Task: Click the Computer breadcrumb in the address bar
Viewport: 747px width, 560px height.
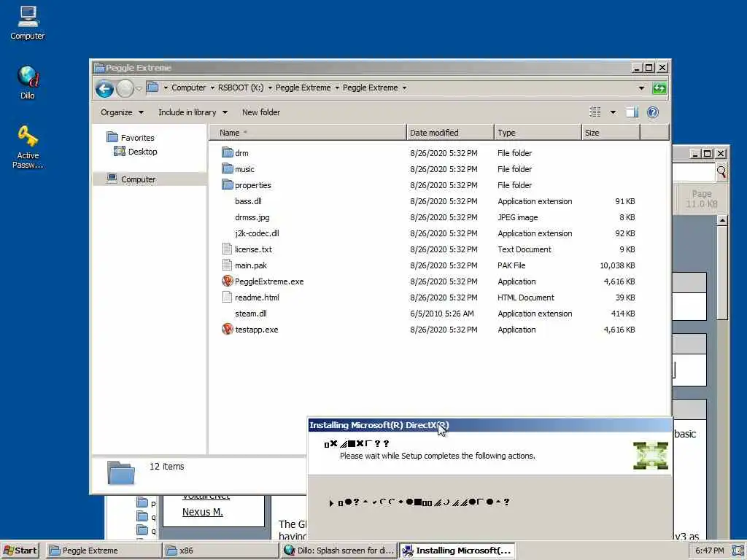Action: tap(189, 87)
